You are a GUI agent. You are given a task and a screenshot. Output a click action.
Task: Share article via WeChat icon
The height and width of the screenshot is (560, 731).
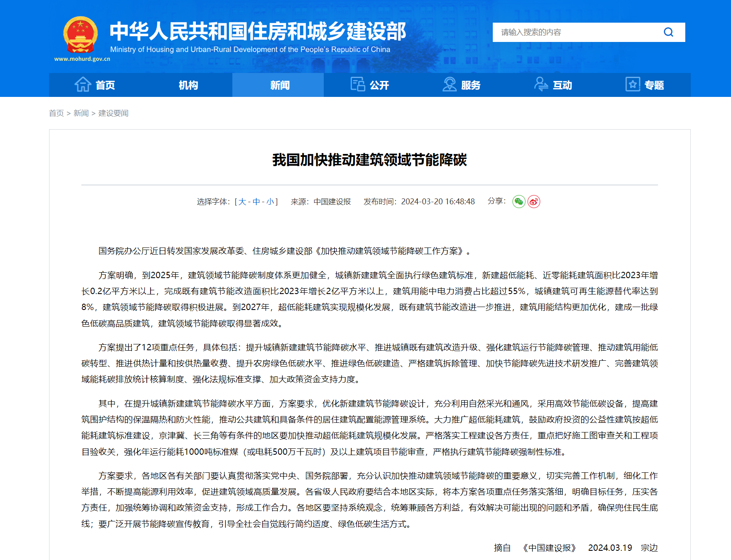519,202
